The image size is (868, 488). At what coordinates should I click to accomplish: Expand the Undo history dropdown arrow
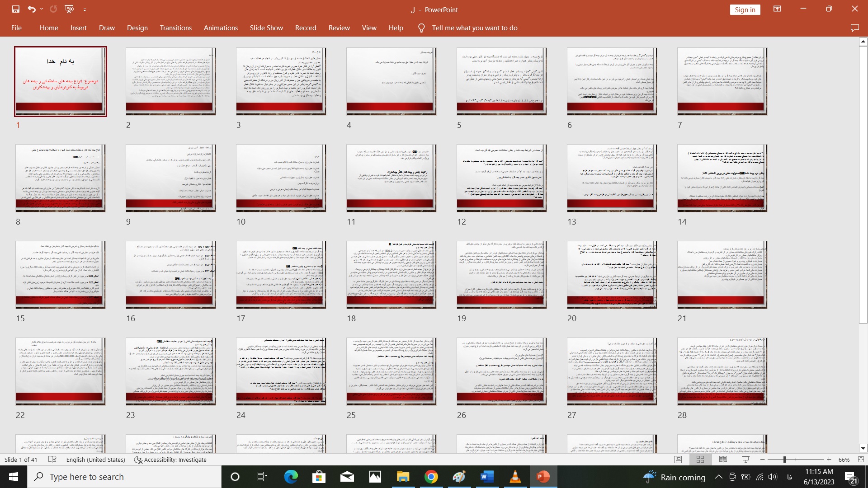(x=42, y=9)
